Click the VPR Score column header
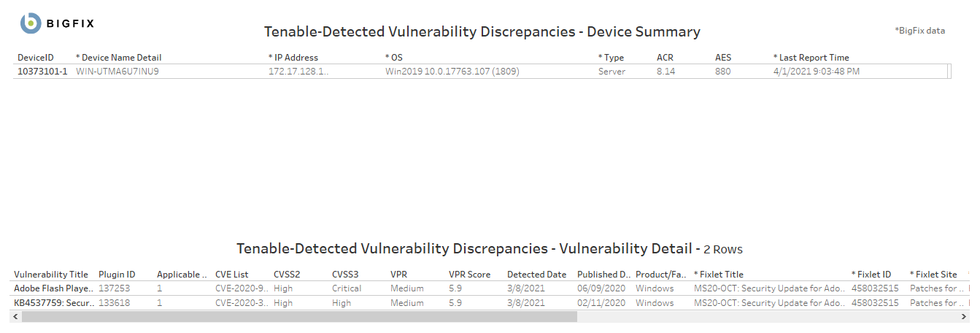Screen dimensions: 980x333 coord(469,275)
